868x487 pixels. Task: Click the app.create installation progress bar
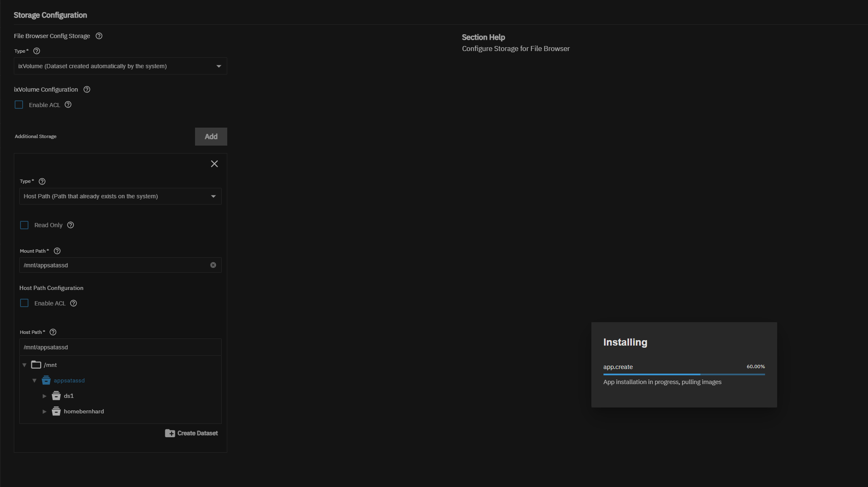point(684,374)
